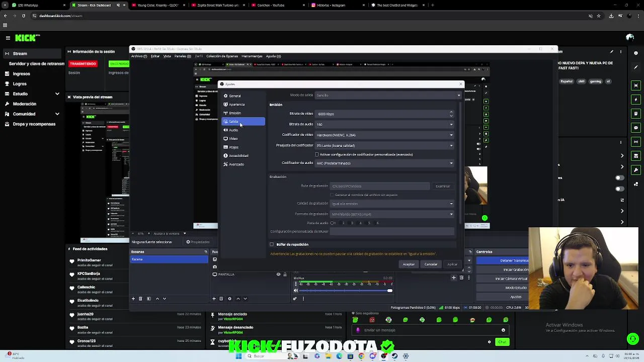Open advanced audio properties gears icon
Image resolution: width=644 pixels, height=362 pixels.
pos(295,299)
